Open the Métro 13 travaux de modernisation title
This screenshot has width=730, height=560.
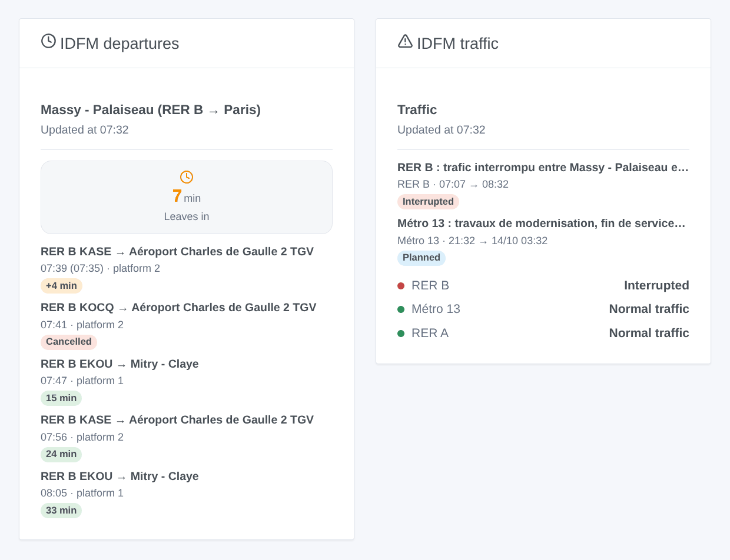coord(542,224)
